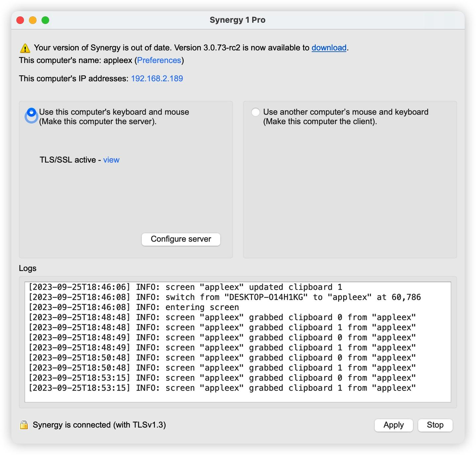This screenshot has width=476, height=455.
Task: Open the Preferences link
Action: click(159, 60)
